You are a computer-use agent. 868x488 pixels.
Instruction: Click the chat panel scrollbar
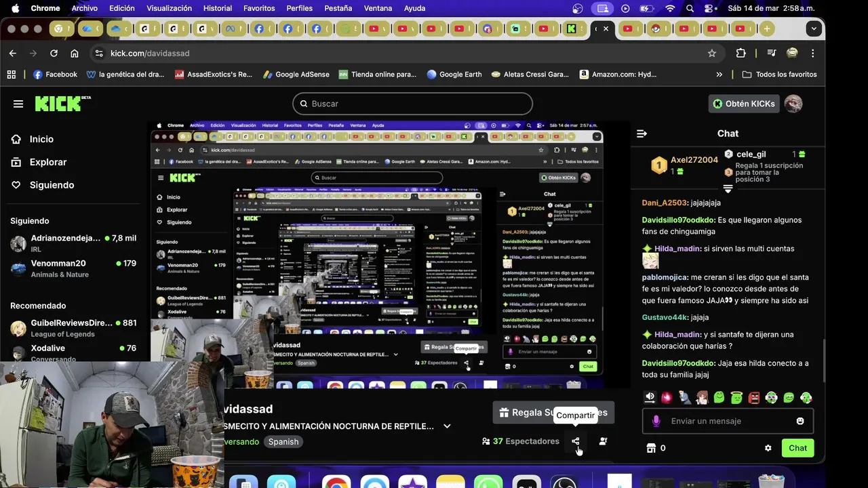tap(823, 359)
